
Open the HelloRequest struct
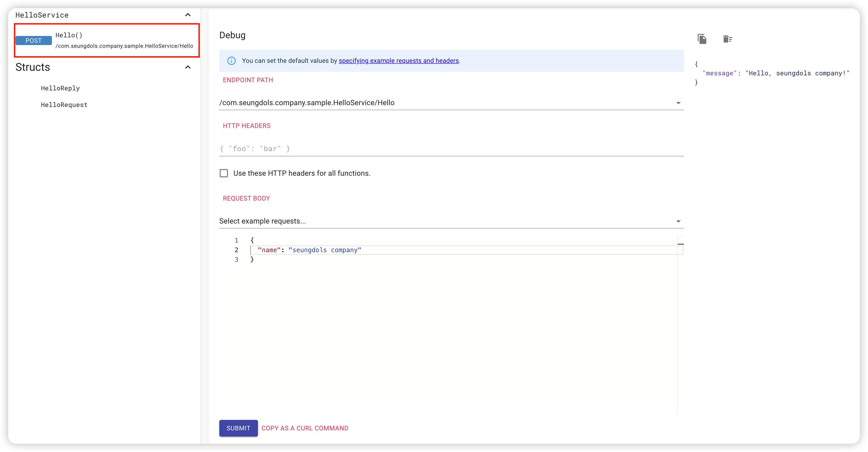tap(64, 105)
